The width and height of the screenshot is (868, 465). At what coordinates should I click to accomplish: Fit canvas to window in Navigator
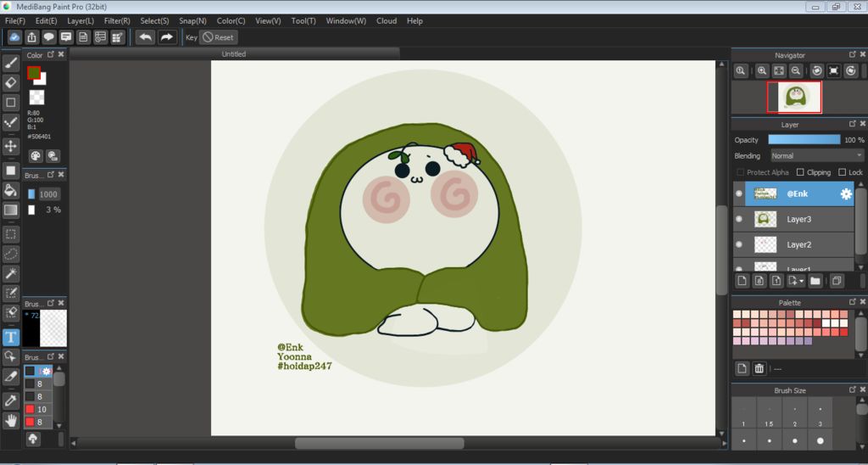click(x=779, y=70)
